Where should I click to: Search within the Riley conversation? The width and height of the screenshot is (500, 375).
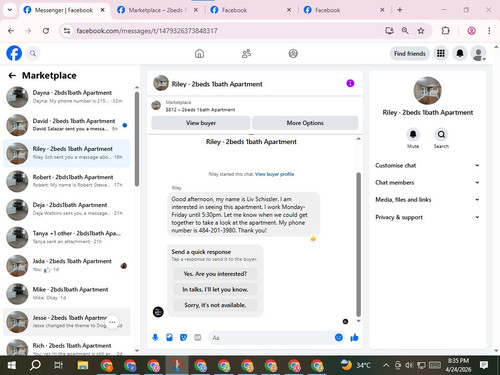click(441, 134)
